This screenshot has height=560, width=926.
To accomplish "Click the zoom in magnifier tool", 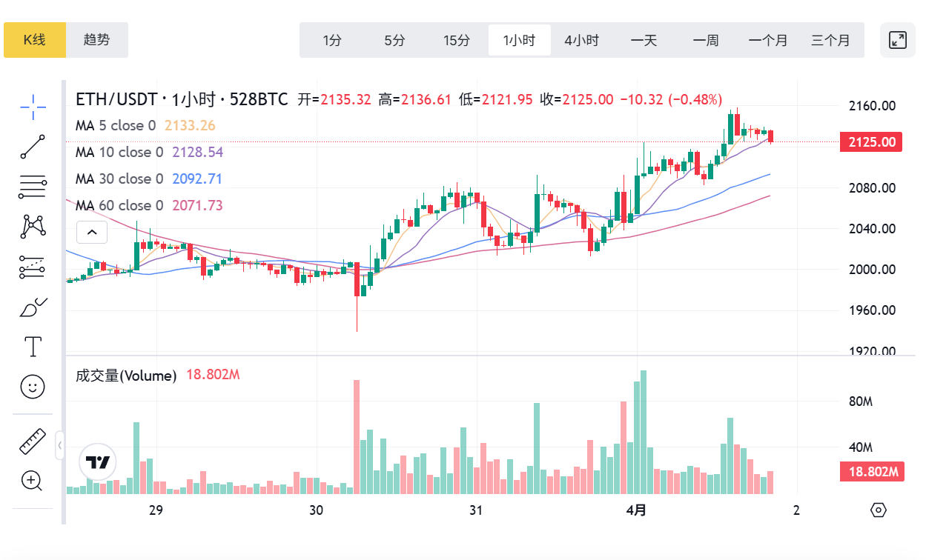I will click(x=32, y=481).
